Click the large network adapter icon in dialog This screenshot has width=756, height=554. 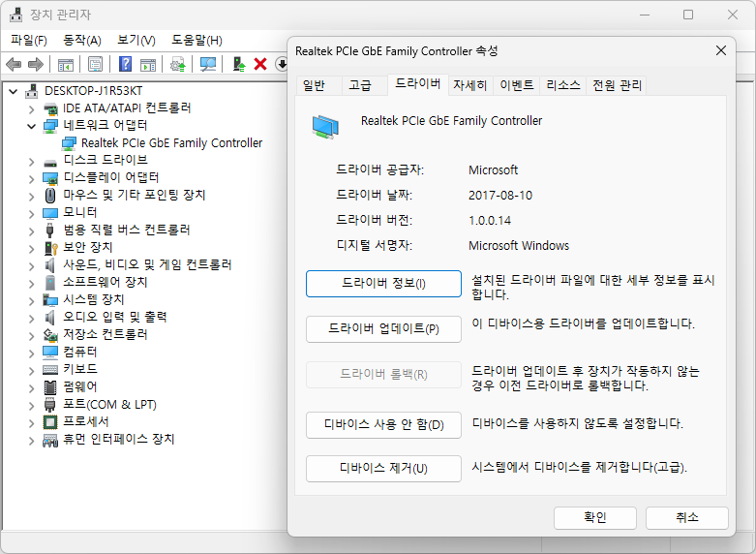325,128
